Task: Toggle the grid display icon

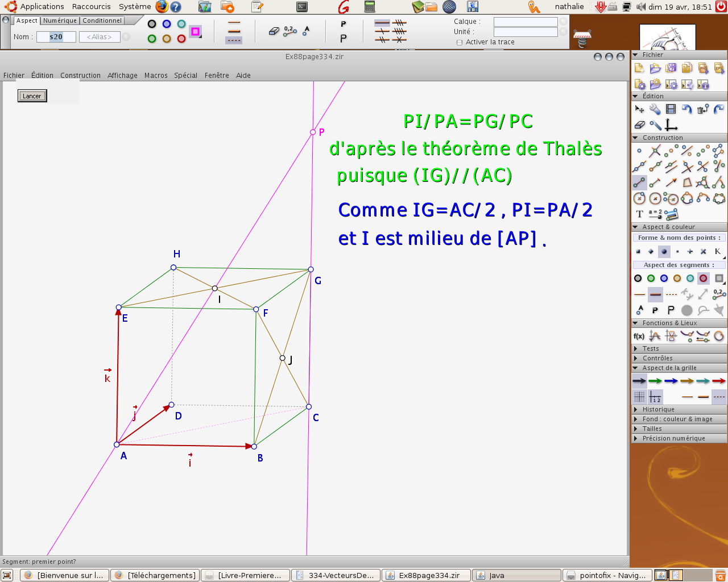Action: [639, 397]
